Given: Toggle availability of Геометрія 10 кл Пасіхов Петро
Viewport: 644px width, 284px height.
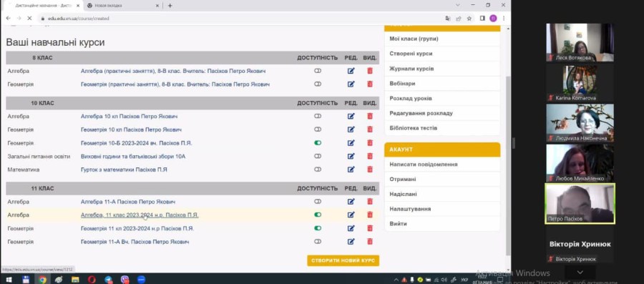Looking at the screenshot, I should tap(318, 129).
